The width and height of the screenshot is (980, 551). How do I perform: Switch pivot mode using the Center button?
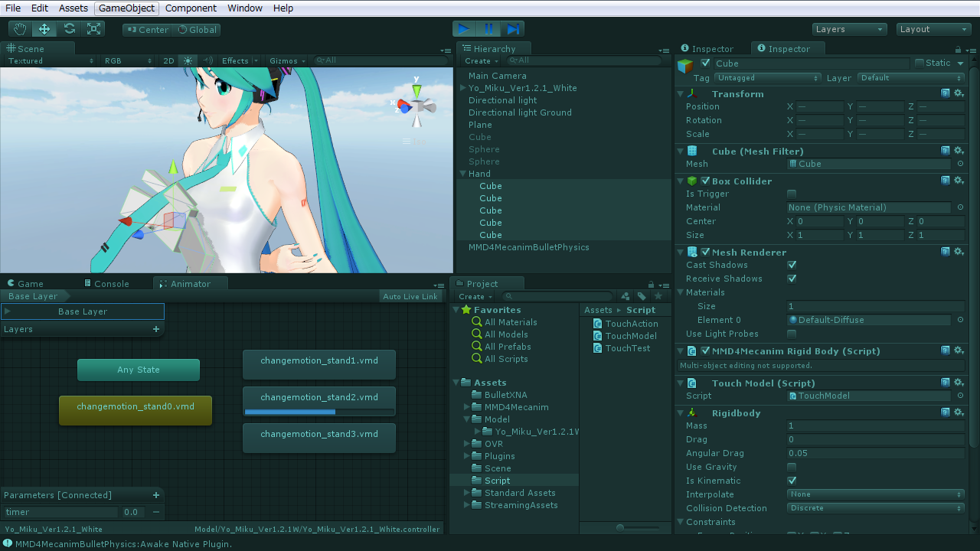pos(145,30)
